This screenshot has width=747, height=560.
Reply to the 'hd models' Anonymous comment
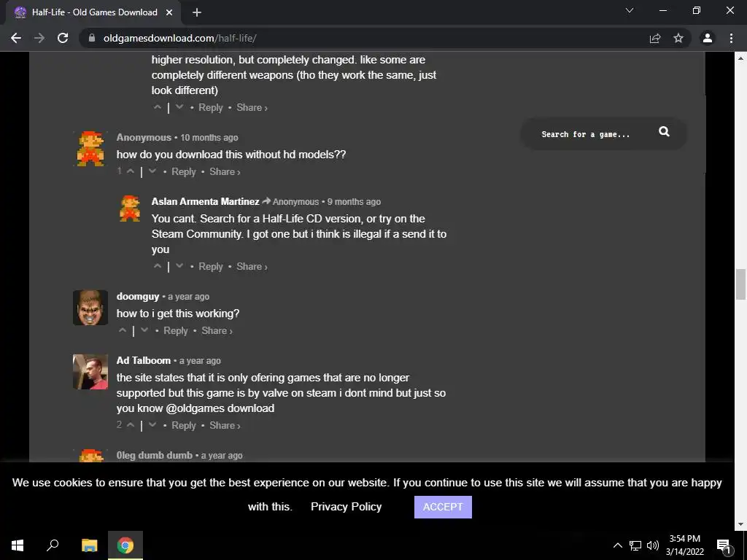pos(183,171)
